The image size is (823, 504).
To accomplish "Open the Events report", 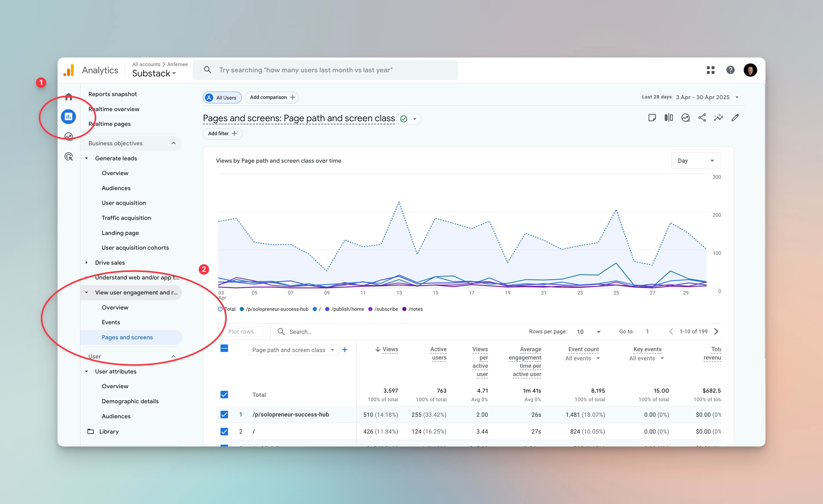I will pos(111,322).
